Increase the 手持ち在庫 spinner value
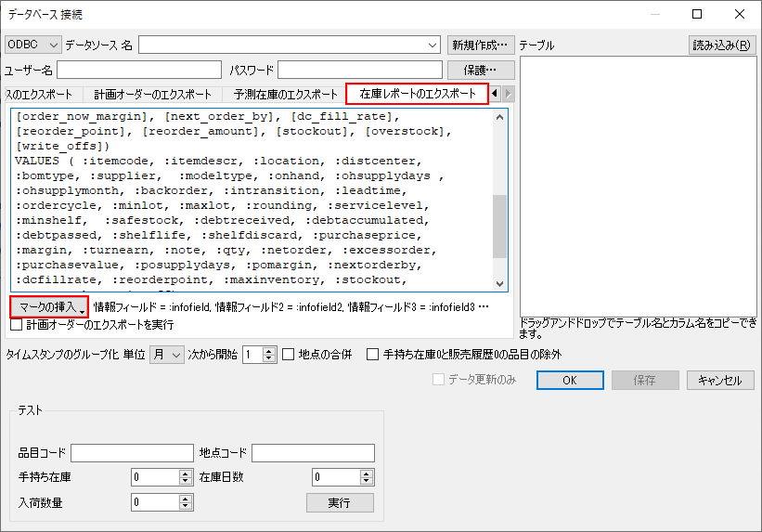Image resolution: width=762 pixels, height=532 pixels. click(185, 474)
